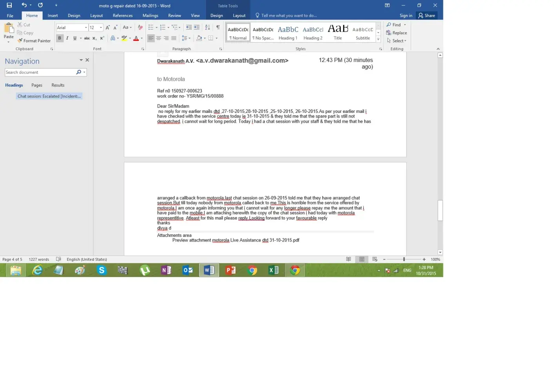Toggle Print Layout view

[362, 260]
